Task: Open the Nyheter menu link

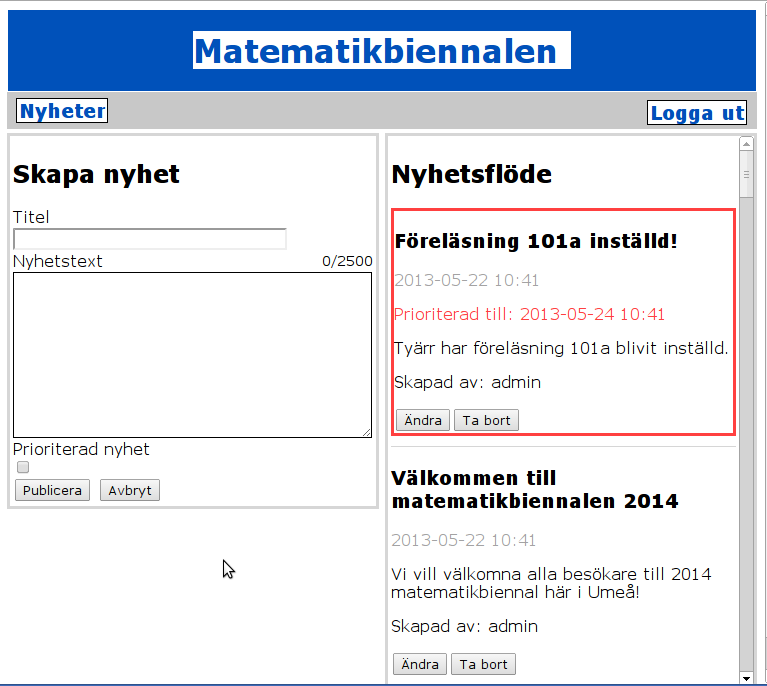Action: (62, 111)
